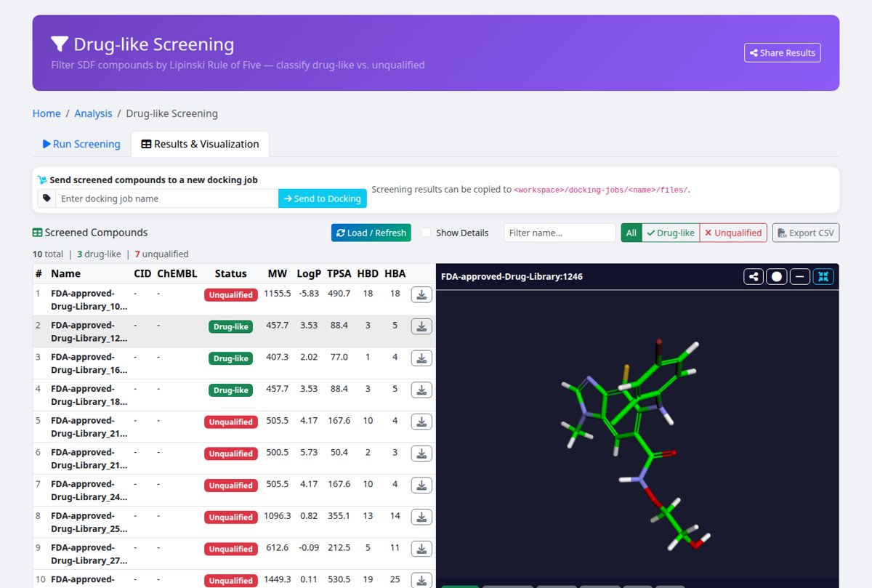Download compound row 4 file
Screen dimensions: 872x588
[421, 390]
